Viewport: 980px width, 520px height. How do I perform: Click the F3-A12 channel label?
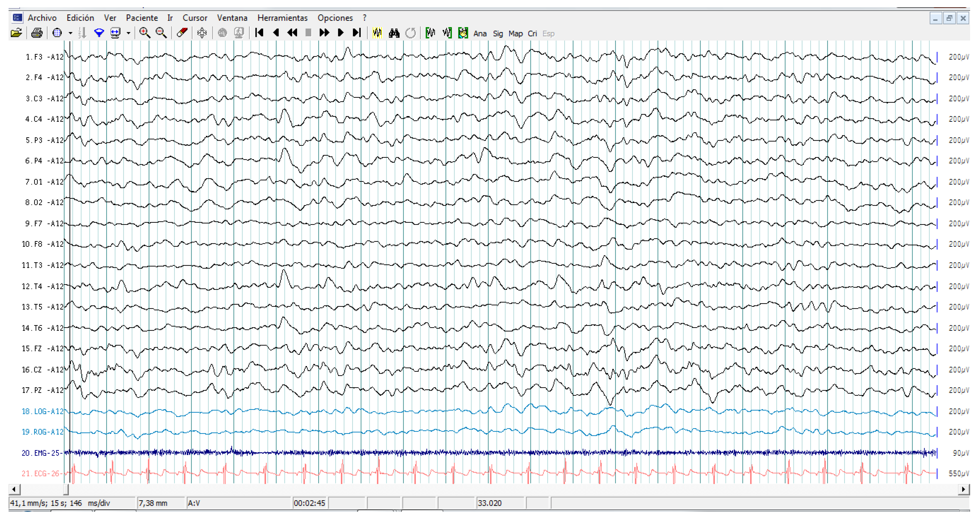(x=44, y=57)
